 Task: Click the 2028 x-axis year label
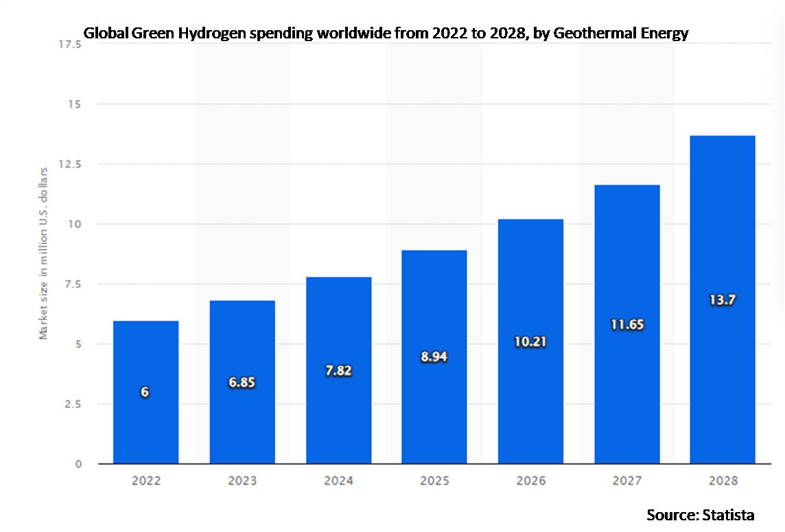[x=723, y=481]
